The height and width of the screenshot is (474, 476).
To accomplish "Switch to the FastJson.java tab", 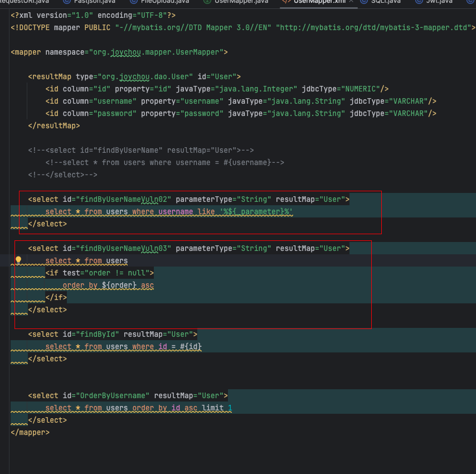I will tap(95, 2).
